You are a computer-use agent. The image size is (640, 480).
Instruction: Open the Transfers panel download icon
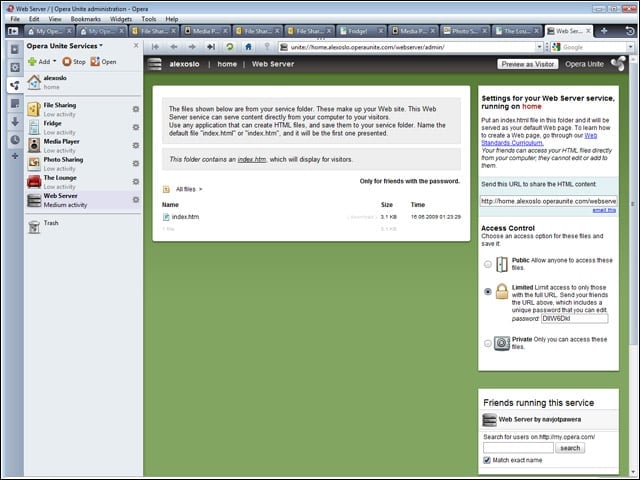(x=15, y=122)
